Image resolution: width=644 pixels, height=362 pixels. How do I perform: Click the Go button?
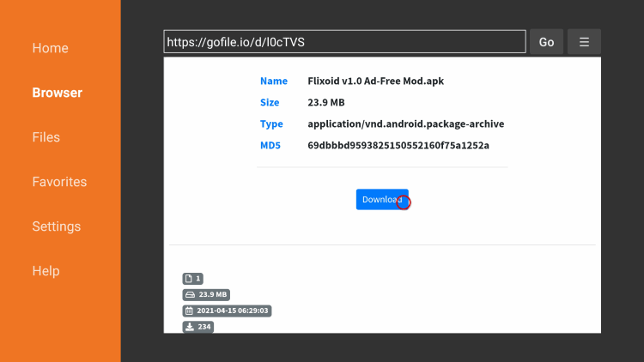[546, 42]
